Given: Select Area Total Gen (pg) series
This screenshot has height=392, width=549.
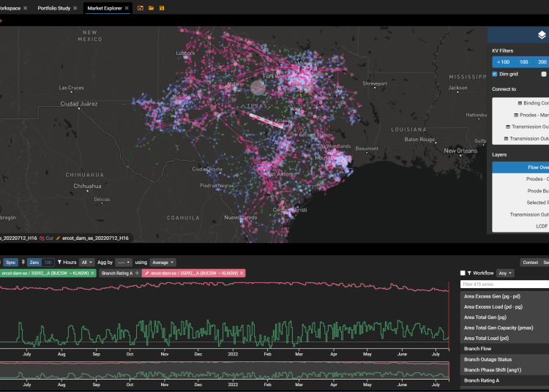Looking at the screenshot, I should coord(504,317).
